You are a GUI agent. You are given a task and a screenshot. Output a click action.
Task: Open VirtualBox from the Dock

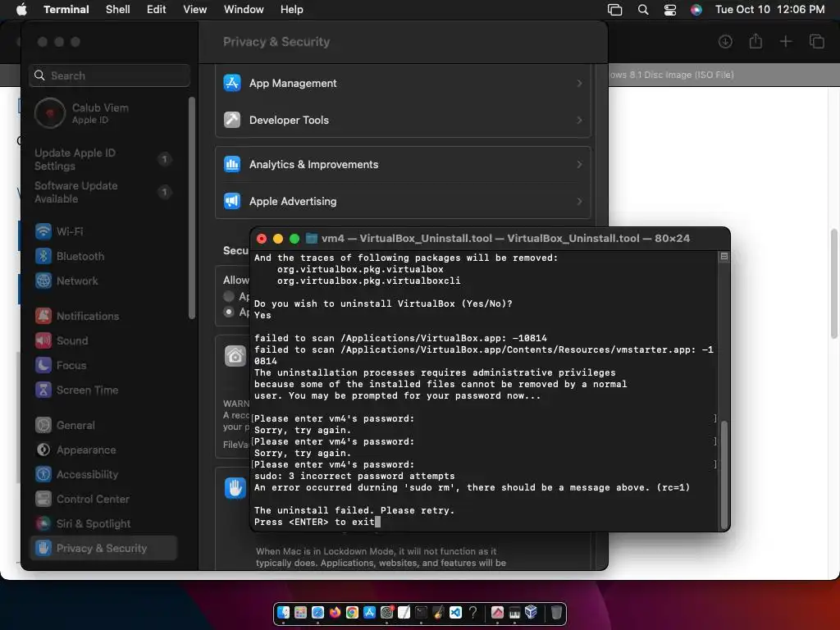pos(531,612)
